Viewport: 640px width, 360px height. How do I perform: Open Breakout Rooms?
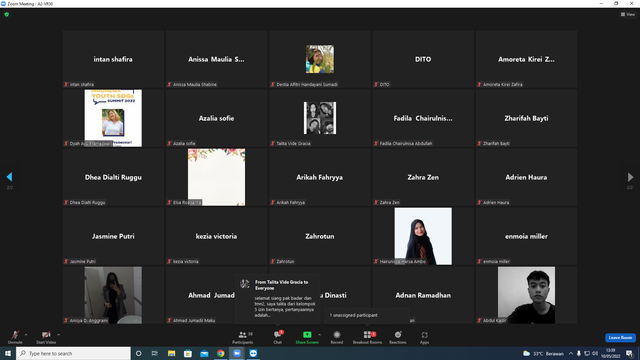pyautogui.click(x=367, y=337)
